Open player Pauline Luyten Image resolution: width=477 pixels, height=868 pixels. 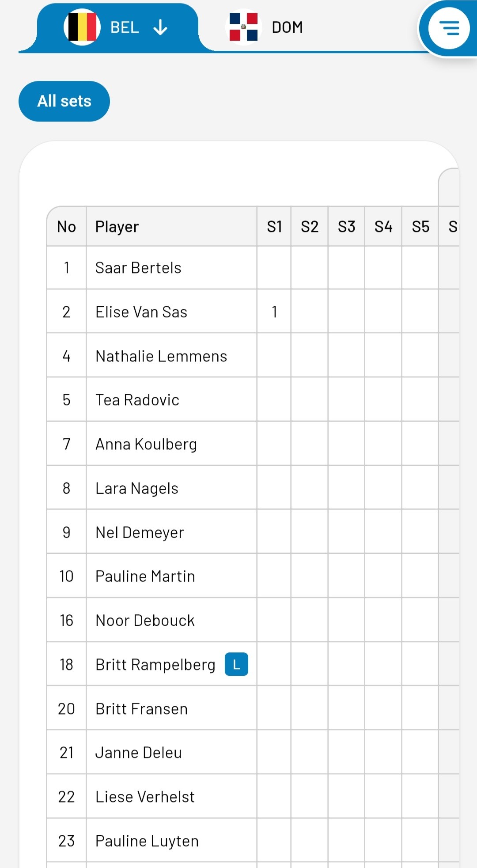click(x=147, y=841)
